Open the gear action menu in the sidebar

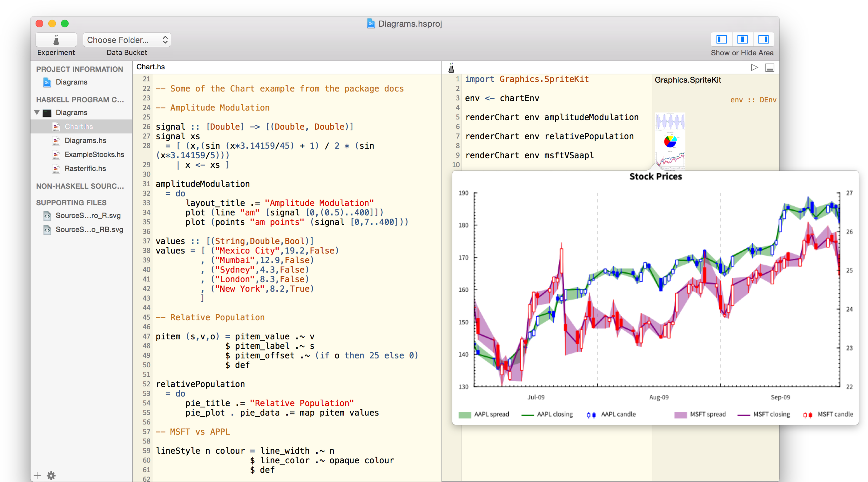click(x=51, y=475)
